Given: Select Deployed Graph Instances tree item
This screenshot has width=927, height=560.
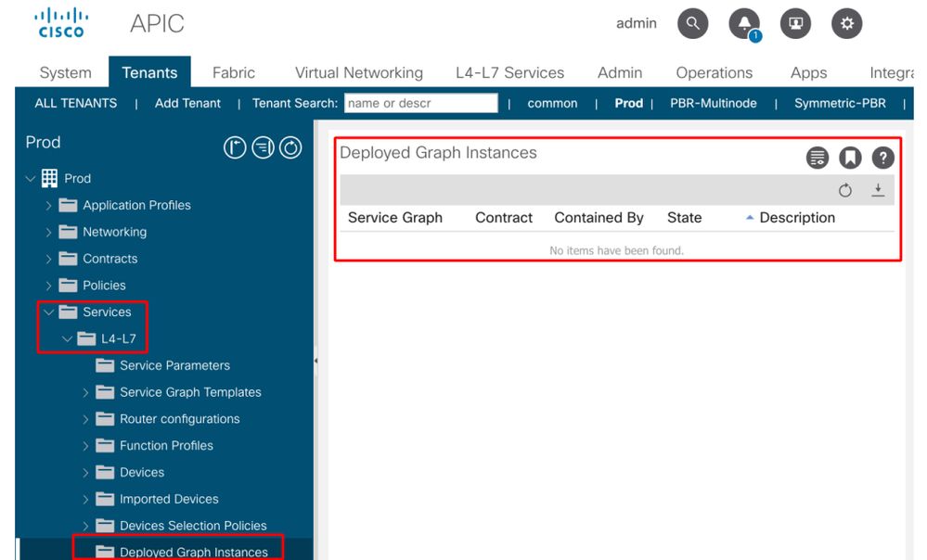Looking at the screenshot, I should click(193, 553).
